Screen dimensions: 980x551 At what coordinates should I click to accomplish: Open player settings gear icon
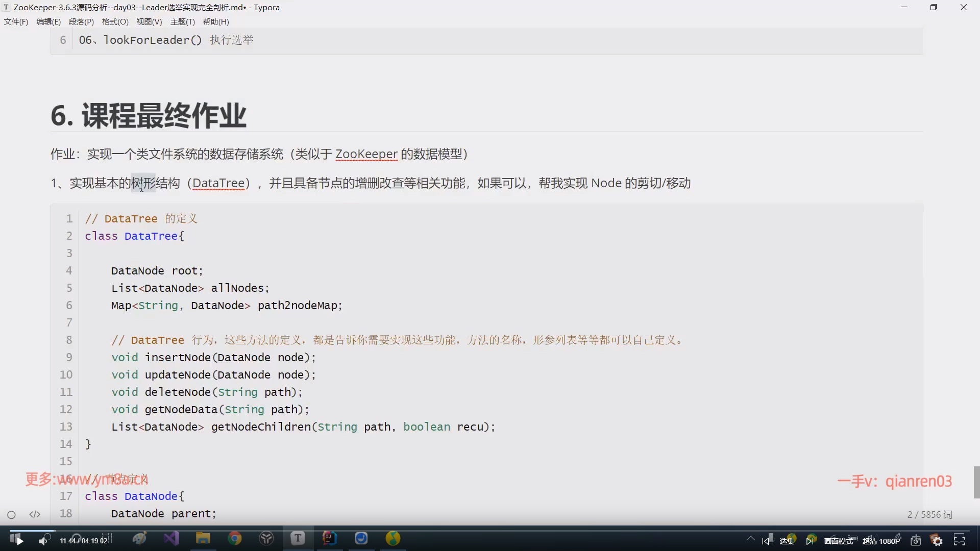point(937,540)
